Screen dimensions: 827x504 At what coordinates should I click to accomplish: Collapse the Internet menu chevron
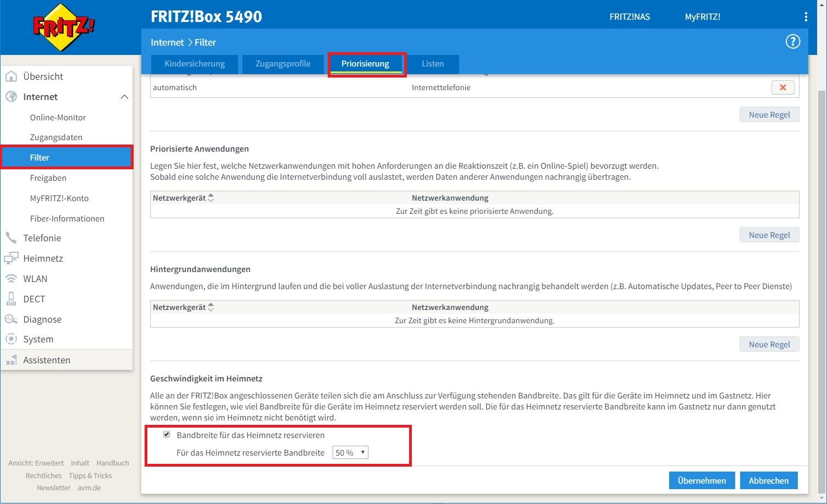124,97
